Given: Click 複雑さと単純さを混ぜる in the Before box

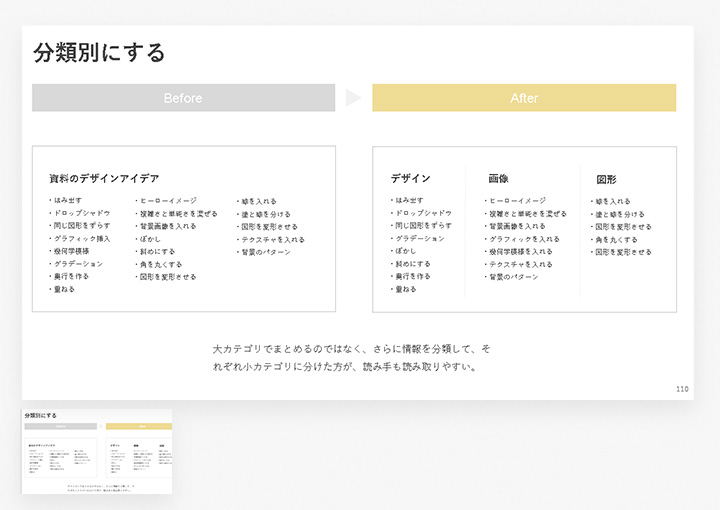Looking at the screenshot, I should tap(179, 214).
